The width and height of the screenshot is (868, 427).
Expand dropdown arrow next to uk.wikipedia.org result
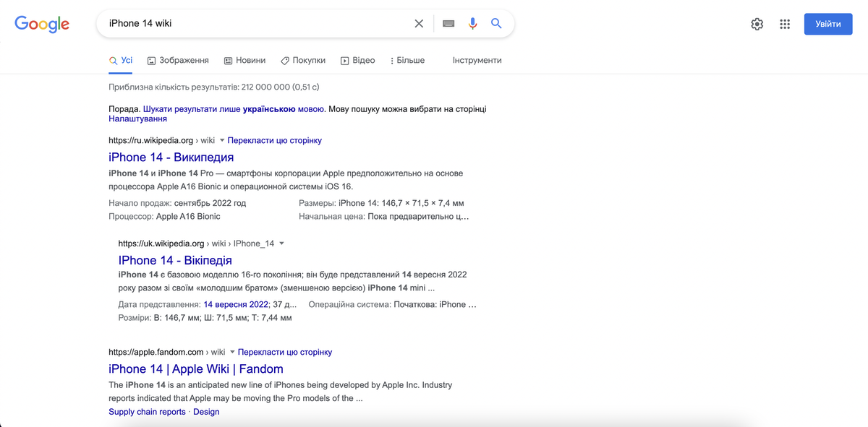281,243
